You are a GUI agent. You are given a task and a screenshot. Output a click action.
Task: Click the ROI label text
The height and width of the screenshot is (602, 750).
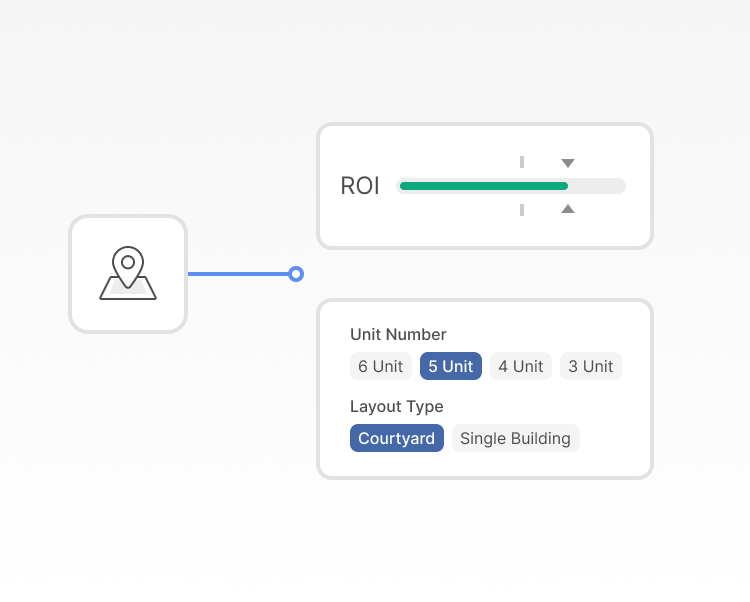[x=360, y=186]
